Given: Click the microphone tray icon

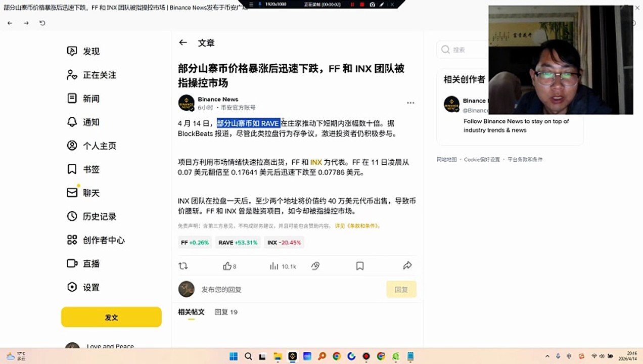Looking at the screenshot, I should tap(558, 356).
